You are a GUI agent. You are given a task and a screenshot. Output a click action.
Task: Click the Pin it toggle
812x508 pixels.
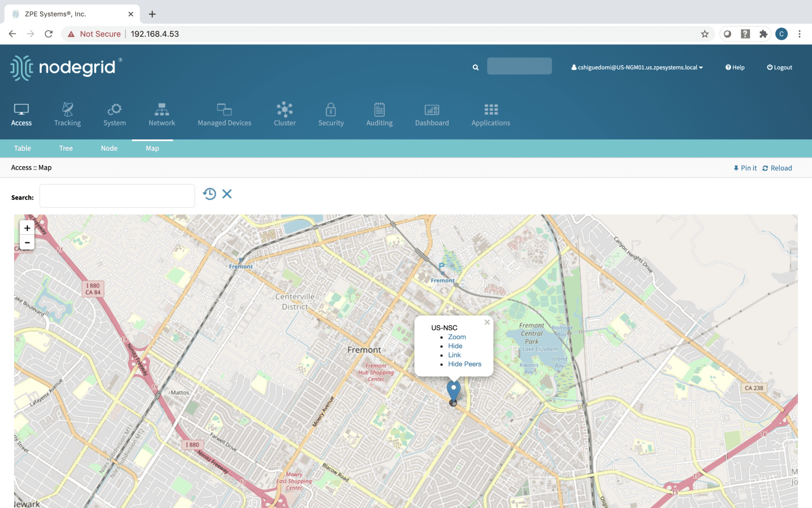[745, 168]
